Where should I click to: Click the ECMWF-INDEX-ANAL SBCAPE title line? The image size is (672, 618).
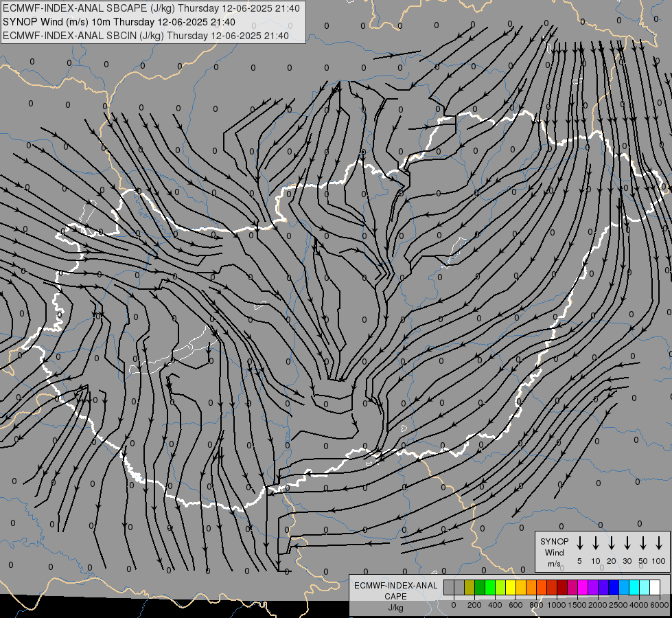(151, 8)
